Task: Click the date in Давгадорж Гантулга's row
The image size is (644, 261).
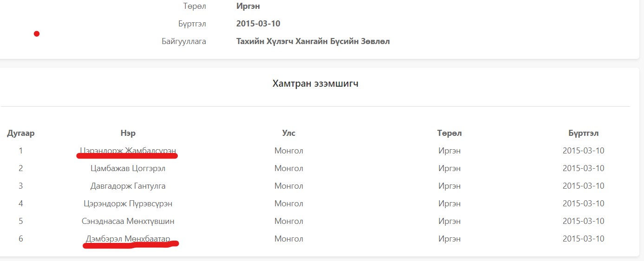Action: pyautogui.click(x=583, y=186)
